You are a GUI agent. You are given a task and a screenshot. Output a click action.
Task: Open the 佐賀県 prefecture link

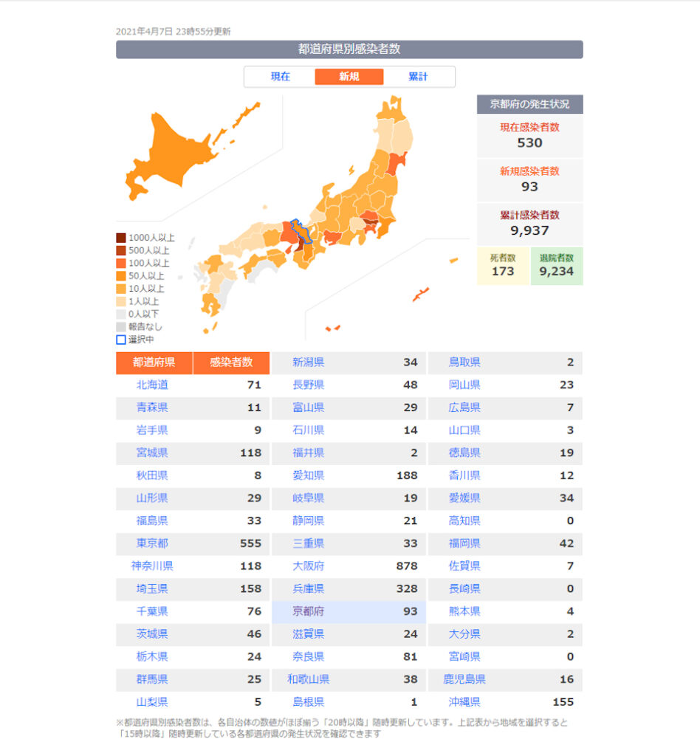(464, 566)
